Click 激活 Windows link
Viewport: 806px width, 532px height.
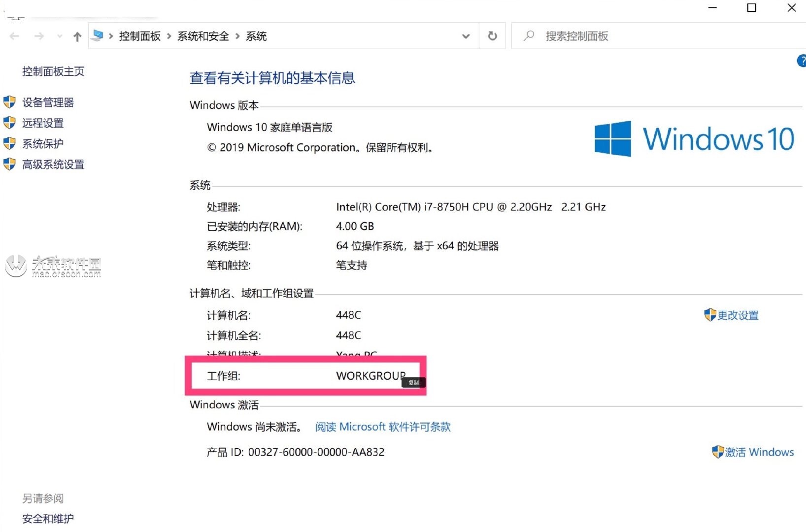tap(759, 452)
